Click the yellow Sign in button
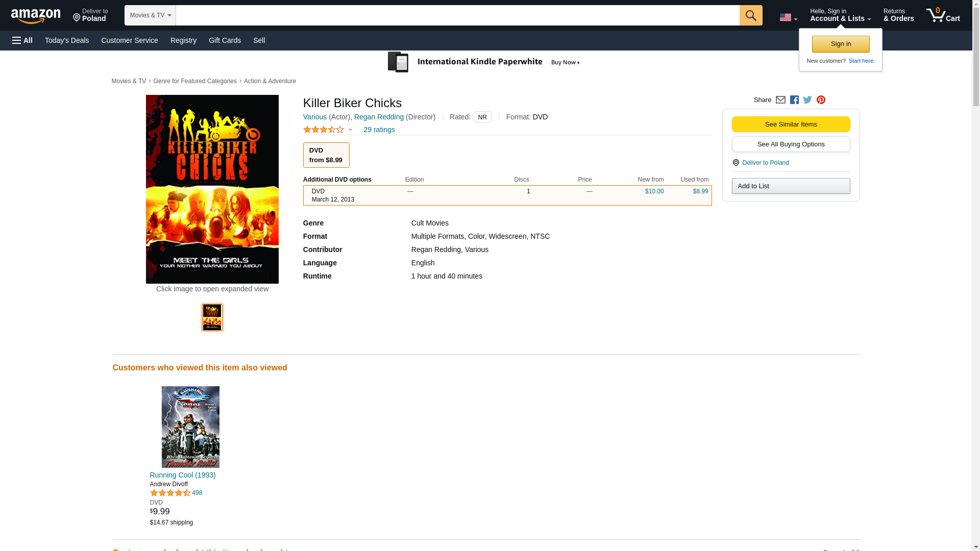This screenshot has width=980, height=551. pos(840,44)
